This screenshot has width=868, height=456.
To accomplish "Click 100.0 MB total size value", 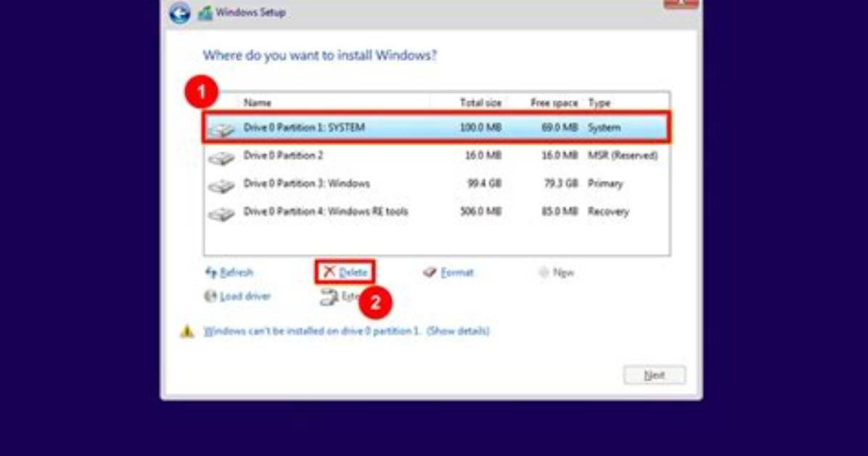I will (480, 128).
